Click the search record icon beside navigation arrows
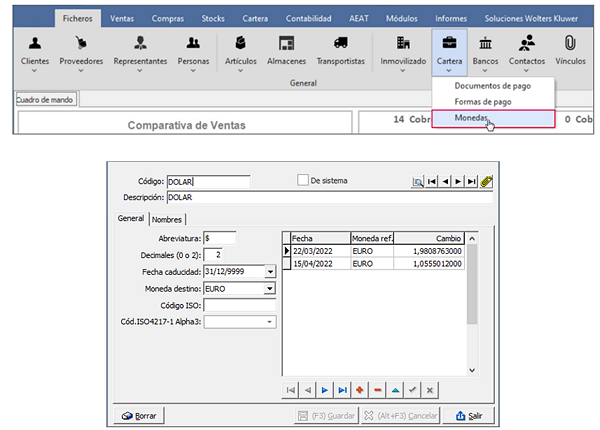 [417, 181]
